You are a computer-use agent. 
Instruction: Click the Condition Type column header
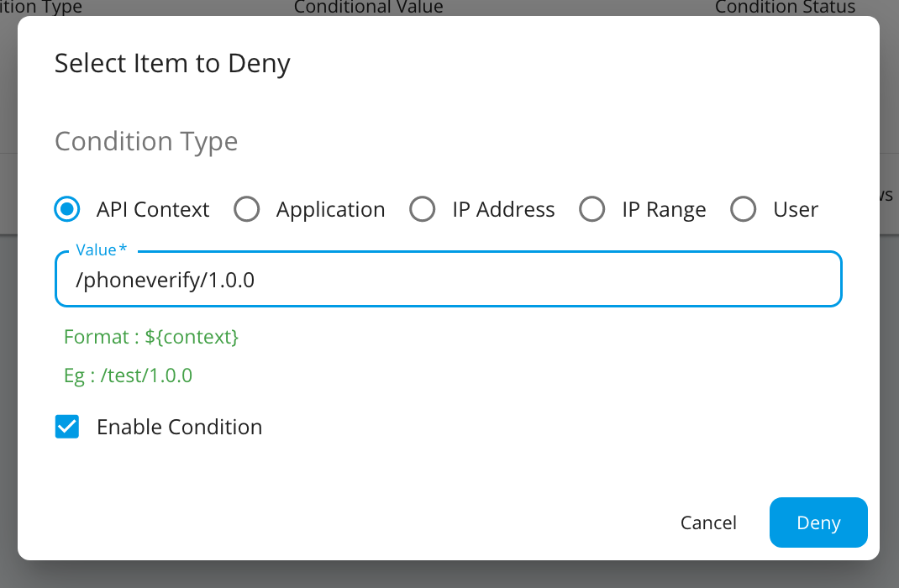pyautogui.click(x=41, y=8)
